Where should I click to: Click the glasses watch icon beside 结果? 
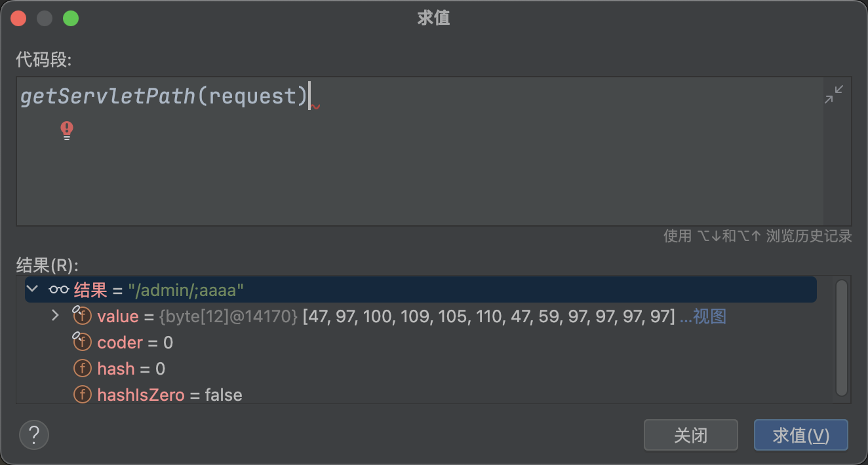coord(59,289)
